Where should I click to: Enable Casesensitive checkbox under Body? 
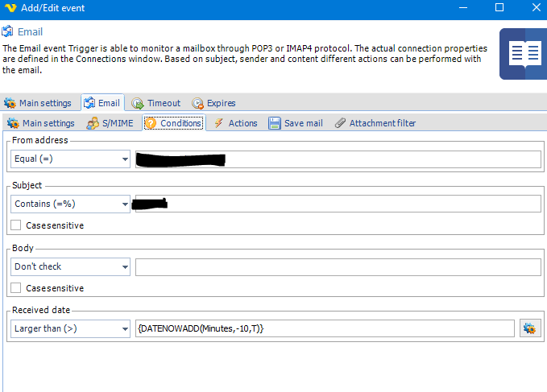point(17,287)
